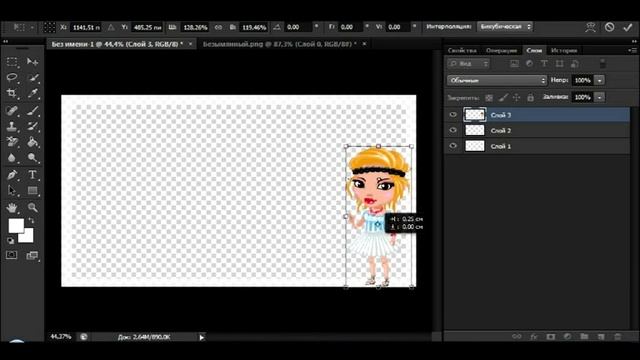Click the reference point location grid
Image resolution: width=640 pixels, height=360 pixels.
49,27
